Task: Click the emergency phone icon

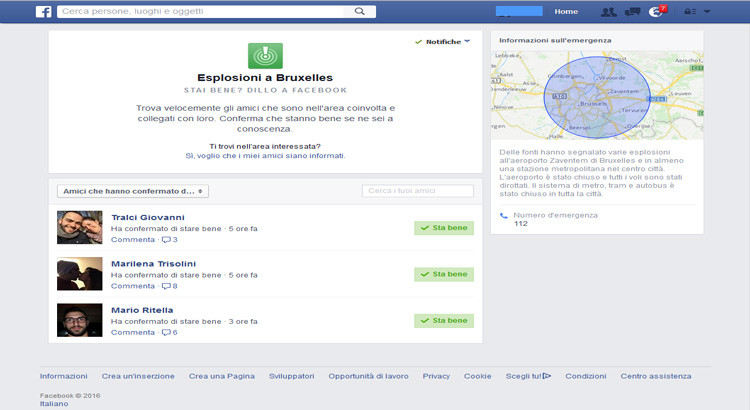Action: tap(504, 216)
